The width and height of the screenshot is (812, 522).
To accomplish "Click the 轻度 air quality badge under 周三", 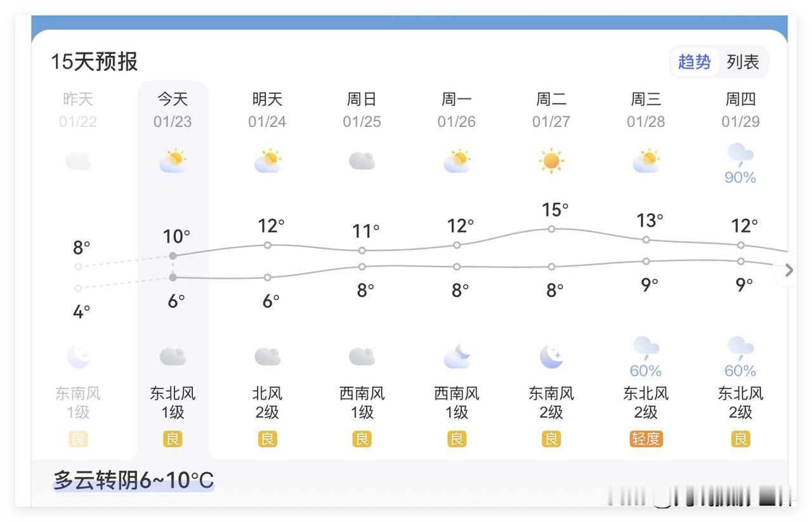I will point(645,438).
